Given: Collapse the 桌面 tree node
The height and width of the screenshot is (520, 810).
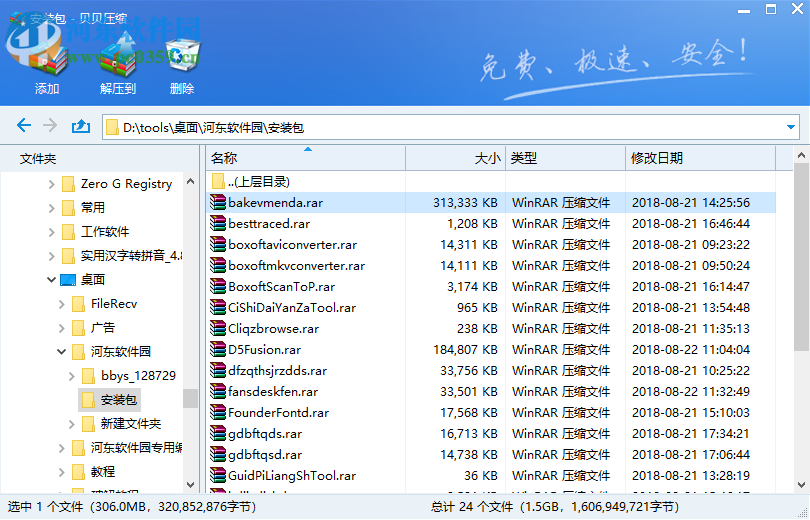Looking at the screenshot, I should click(x=51, y=280).
